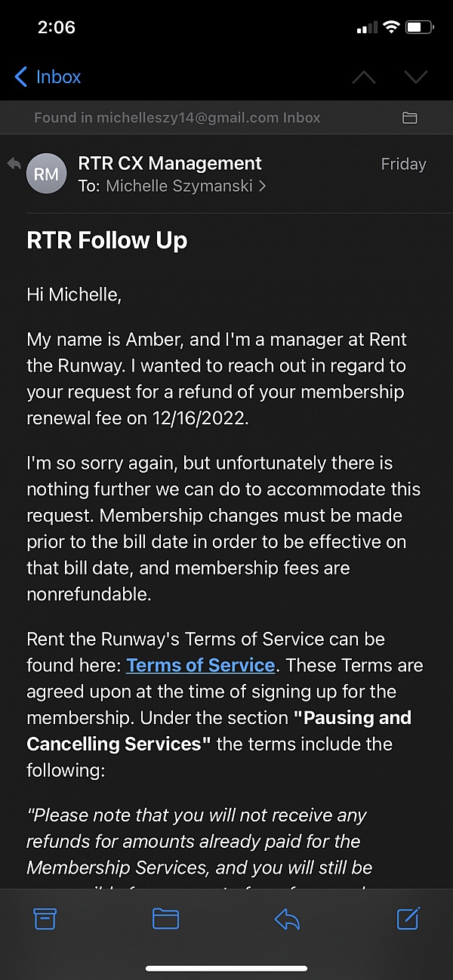The width and height of the screenshot is (453, 980).
Task: Toggle the battery indicator in the status bar
Action: coord(420,26)
